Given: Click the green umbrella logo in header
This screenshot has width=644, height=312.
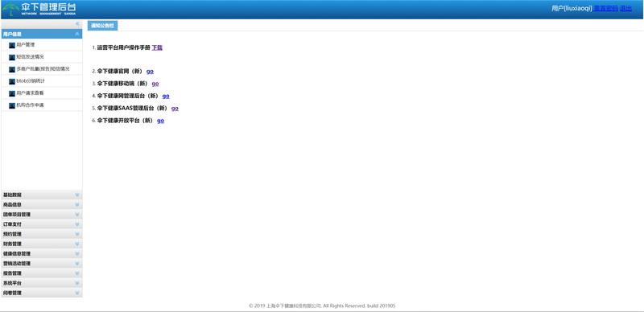Looking at the screenshot, I should [10, 9].
